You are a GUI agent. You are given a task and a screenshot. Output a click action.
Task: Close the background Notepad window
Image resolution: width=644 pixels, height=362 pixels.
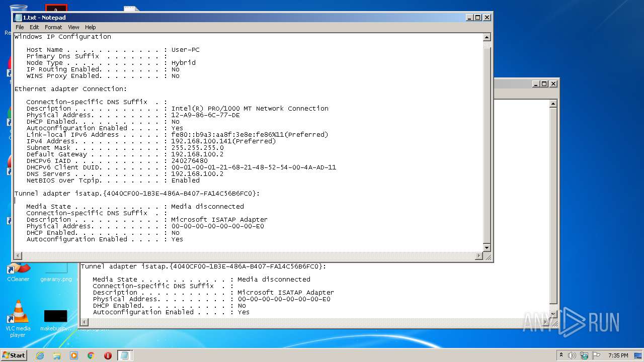point(553,84)
